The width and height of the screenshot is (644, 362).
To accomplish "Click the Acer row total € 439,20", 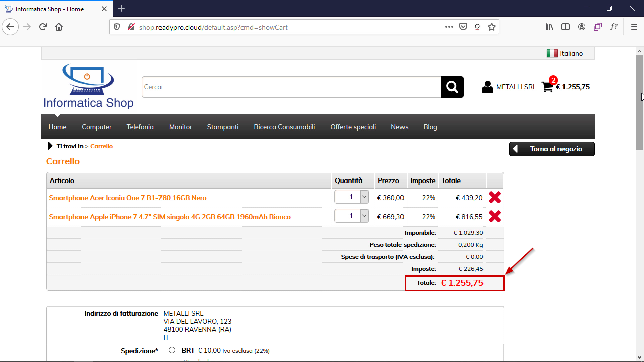I will (x=469, y=198).
